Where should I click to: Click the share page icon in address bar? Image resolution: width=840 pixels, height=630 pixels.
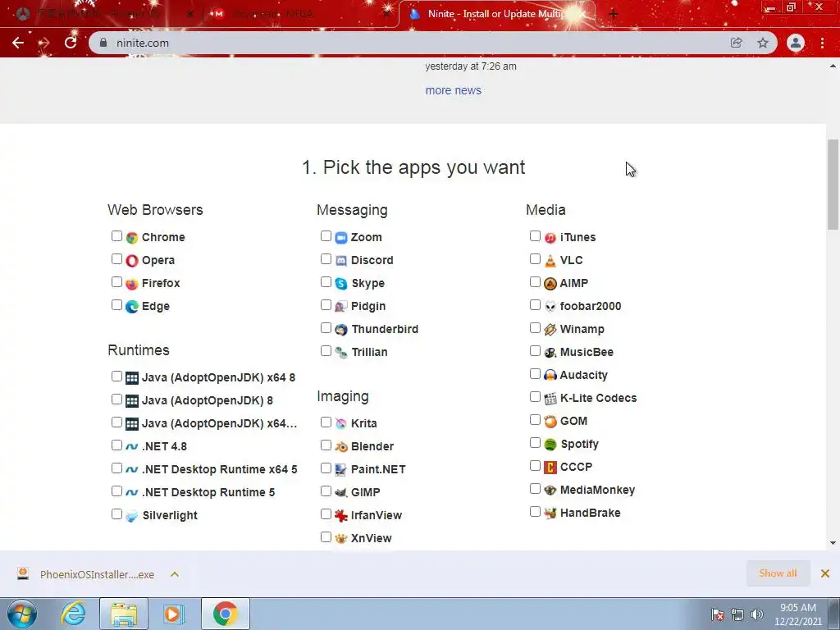pyautogui.click(x=737, y=43)
